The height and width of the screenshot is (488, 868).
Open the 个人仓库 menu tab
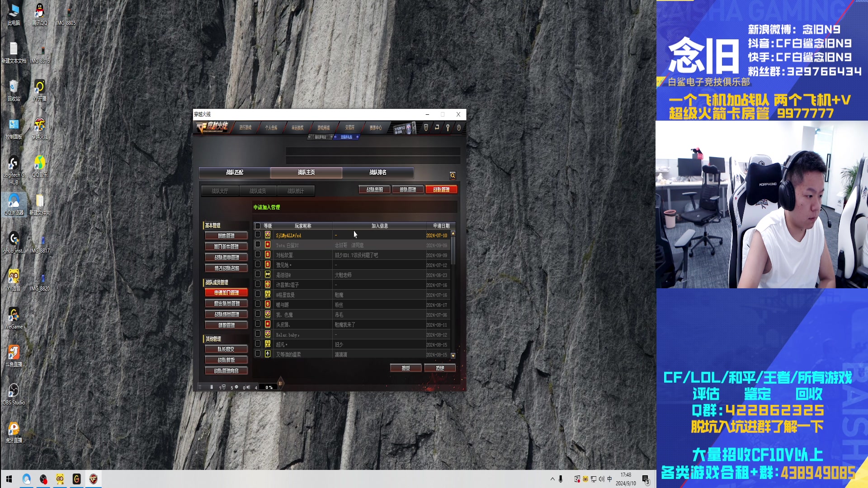[271, 128]
